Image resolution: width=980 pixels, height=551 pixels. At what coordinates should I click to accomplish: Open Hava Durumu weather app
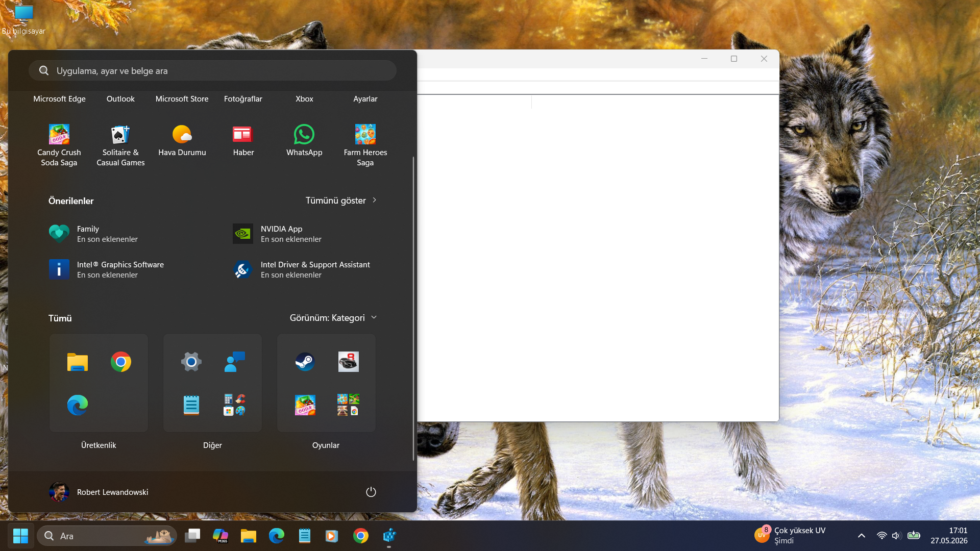(x=182, y=140)
